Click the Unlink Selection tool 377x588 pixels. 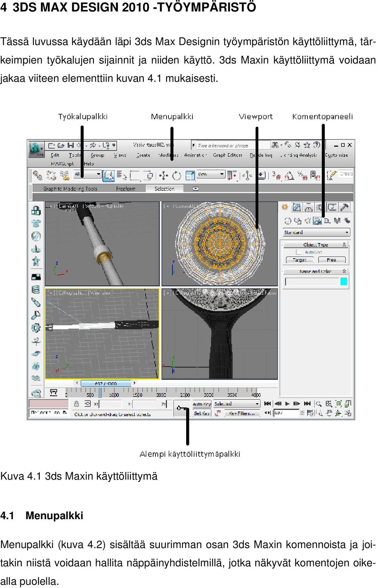pos(51,175)
